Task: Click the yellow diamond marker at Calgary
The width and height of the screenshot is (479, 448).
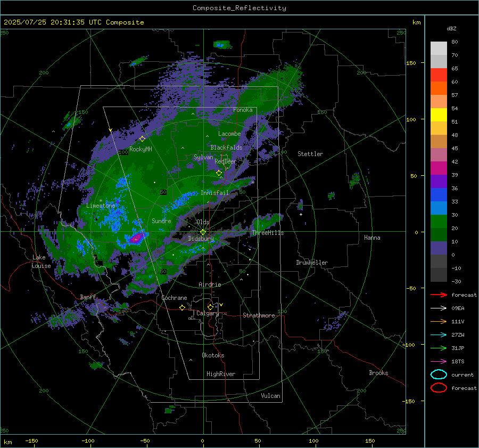Action: coord(210,307)
